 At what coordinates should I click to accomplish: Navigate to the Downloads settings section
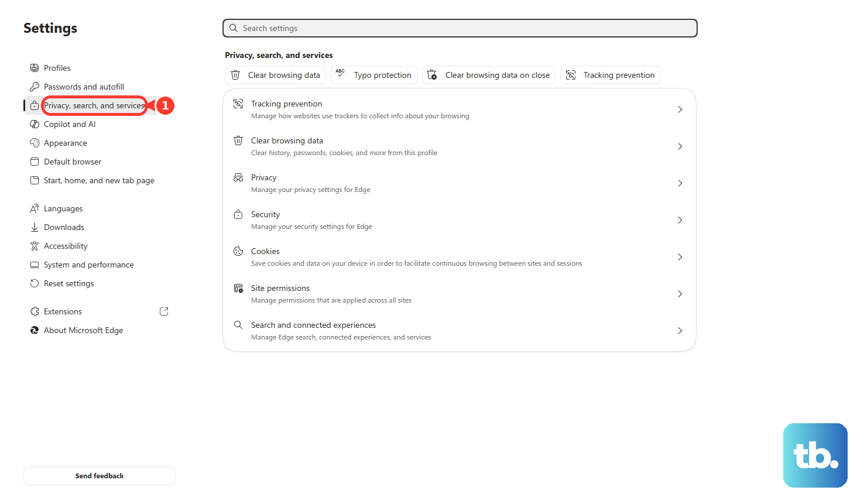100,227
